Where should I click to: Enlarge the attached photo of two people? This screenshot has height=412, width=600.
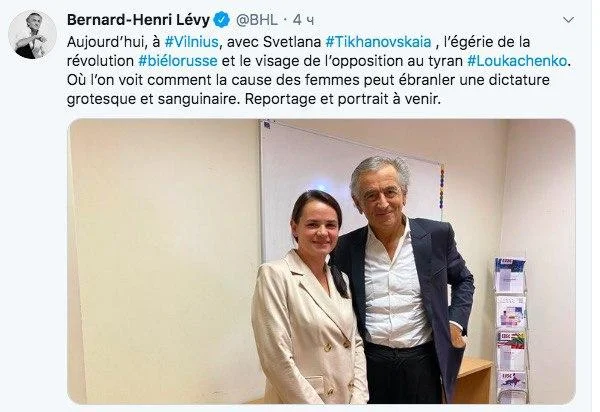[321, 261]
